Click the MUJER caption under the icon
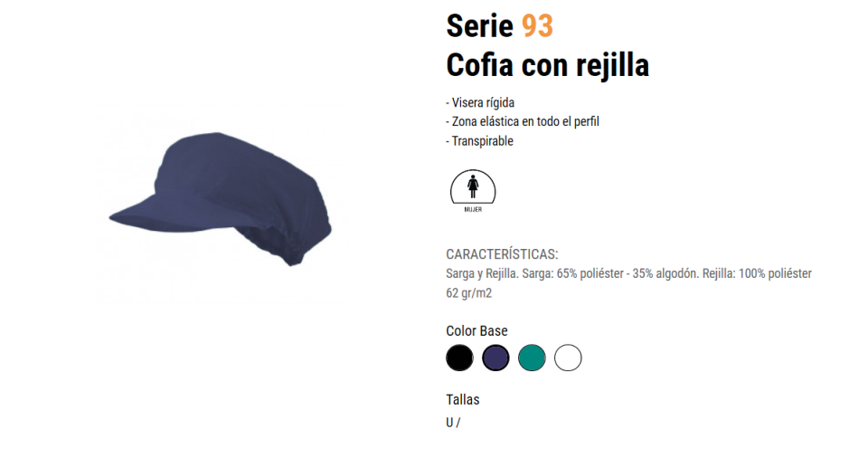This screenshot has width=868, height=458. pos(473,210)
